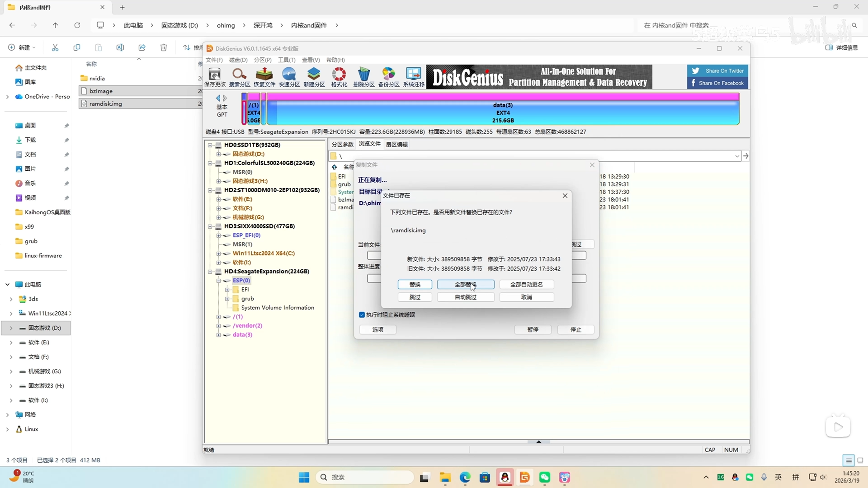Image resolution: width=868 pixels, height=488 pixels.
Task: Select the data(3) partition in disk map
Action: pos(503,113)
